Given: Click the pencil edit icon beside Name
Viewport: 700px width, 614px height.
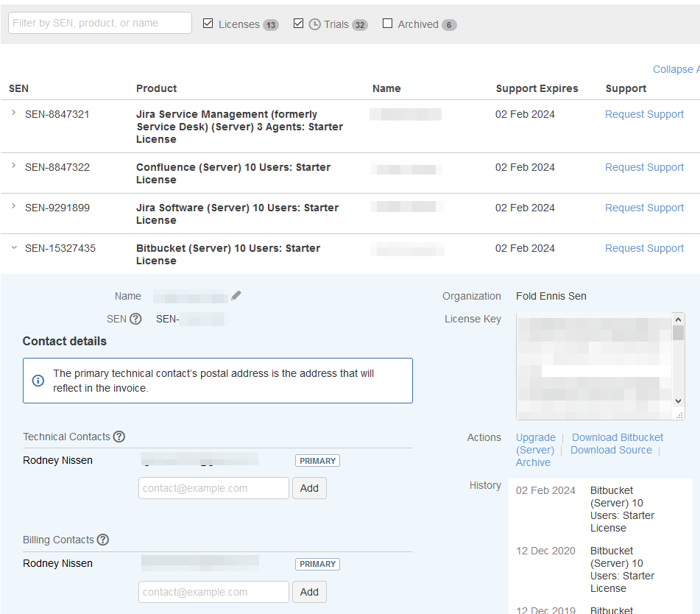Looking at the screenshot, I should pyautogui.click(x=236, y=296).
